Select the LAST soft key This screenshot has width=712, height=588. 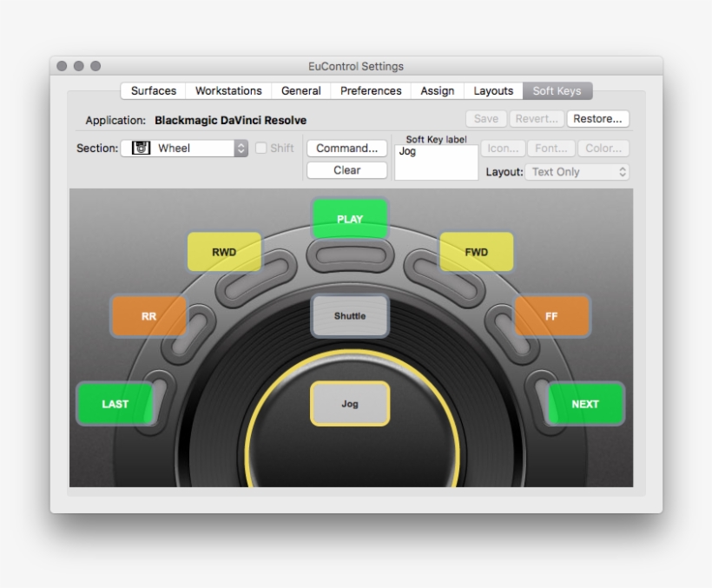(114, 403)
